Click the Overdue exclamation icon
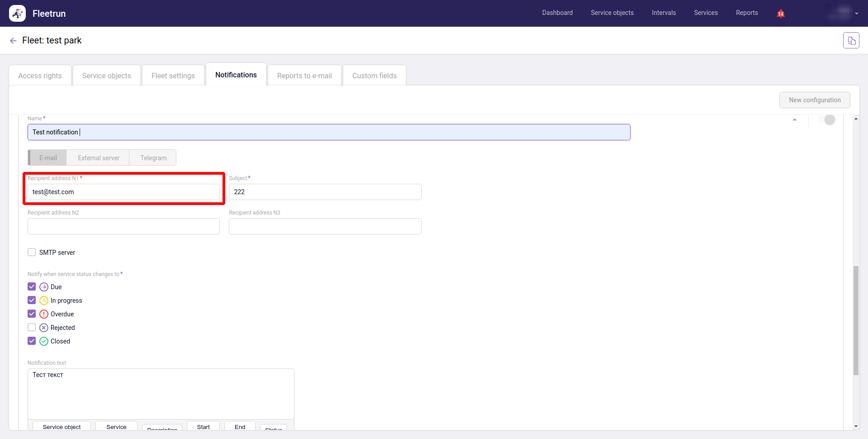 (x=44, y=314)
